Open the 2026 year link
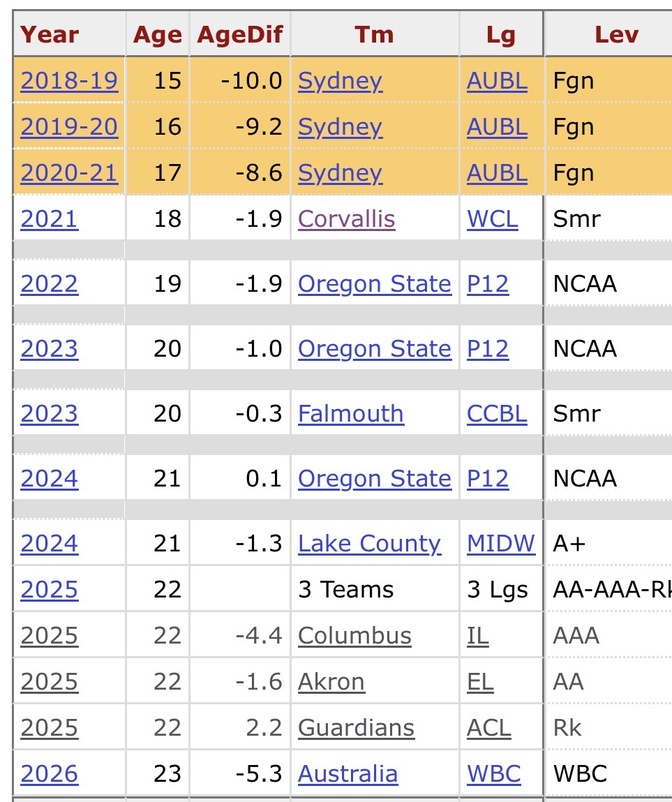The image size is (672, 802). click(49, 774)
